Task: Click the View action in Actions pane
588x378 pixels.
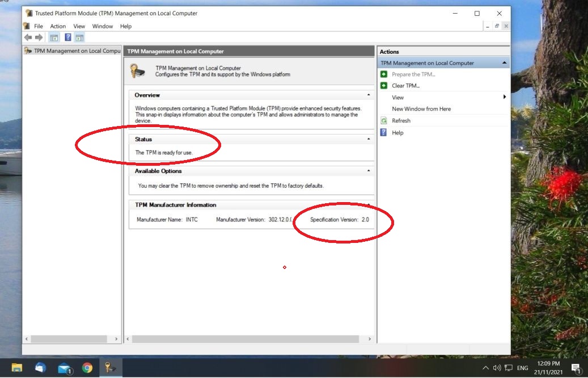Action: [397, 97]
